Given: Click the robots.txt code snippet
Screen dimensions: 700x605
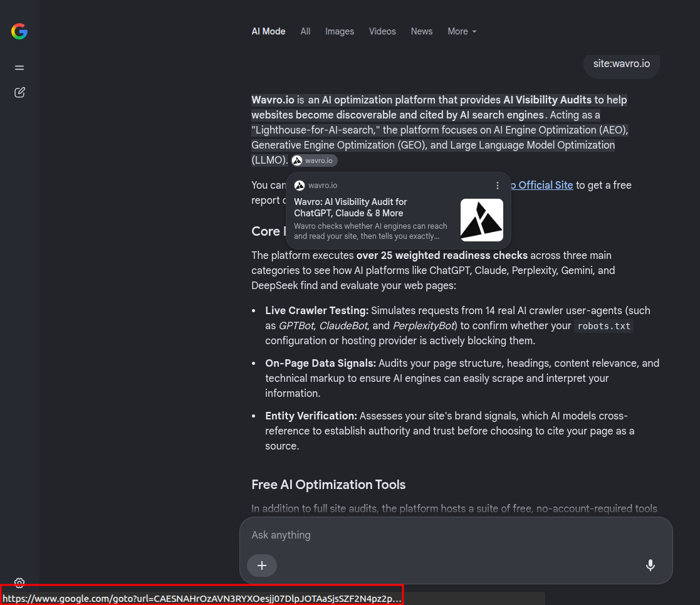Looking at the screenshot, I should click(x=603, y=326).
